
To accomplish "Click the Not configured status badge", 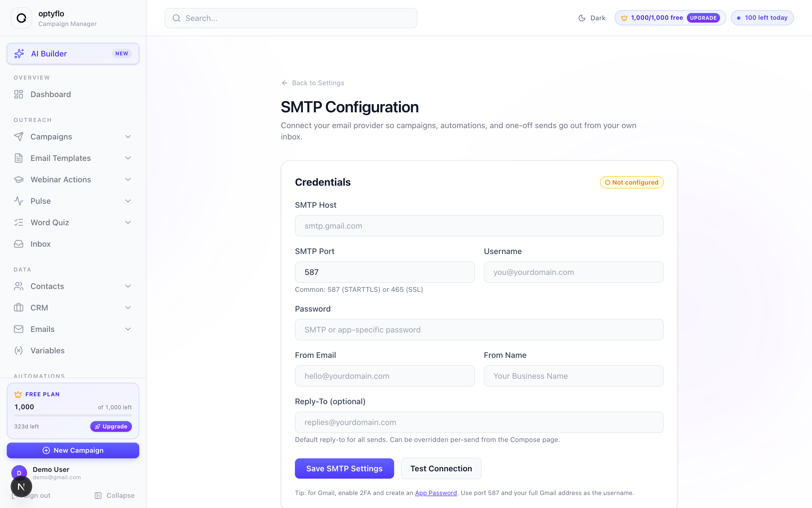I will 632,182.
